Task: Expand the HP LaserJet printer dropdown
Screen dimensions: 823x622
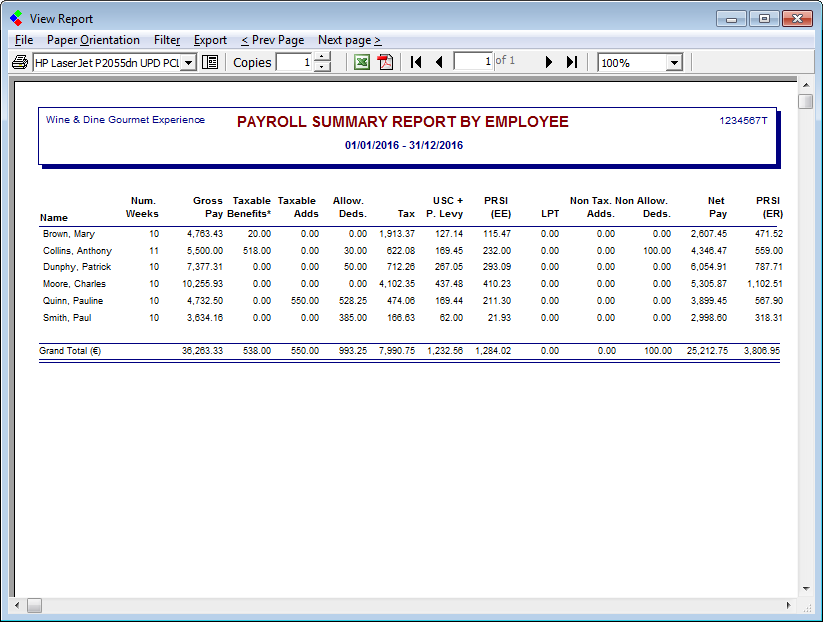Action: tap(188, 63)
